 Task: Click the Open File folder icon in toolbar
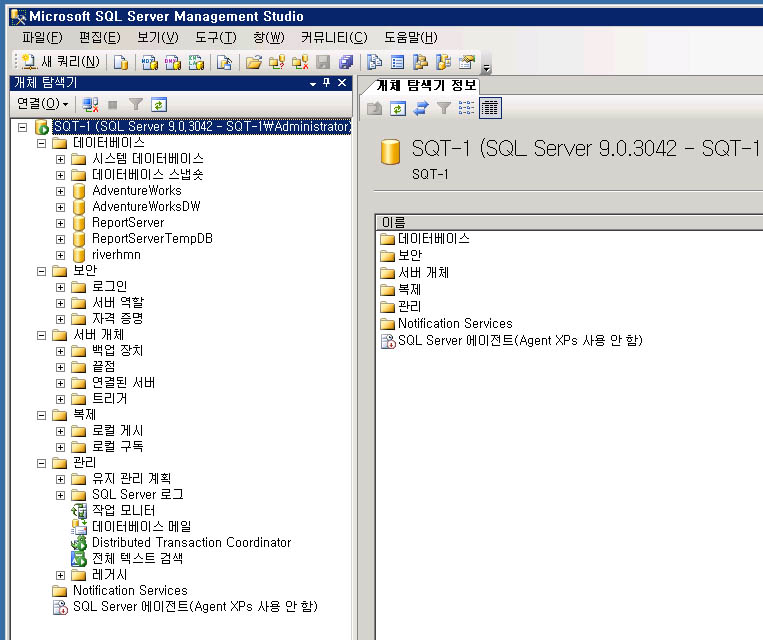(254, 62)
